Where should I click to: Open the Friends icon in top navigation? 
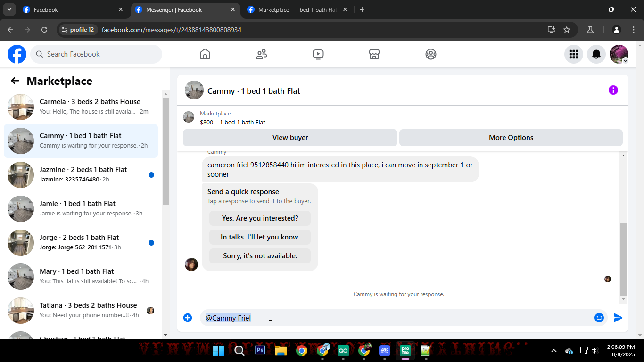click(x=262, y=54)
